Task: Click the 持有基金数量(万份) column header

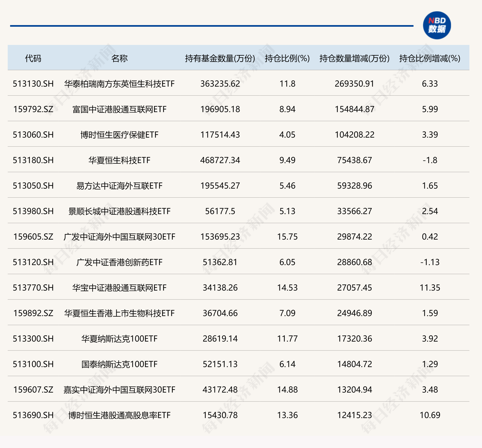Action: (220, 58)
